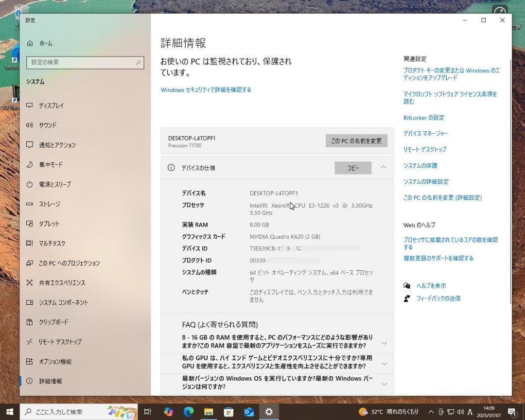Open デバイス マネージャー from related settings
The height and width of the screenshot is (420, 525).
425,133
